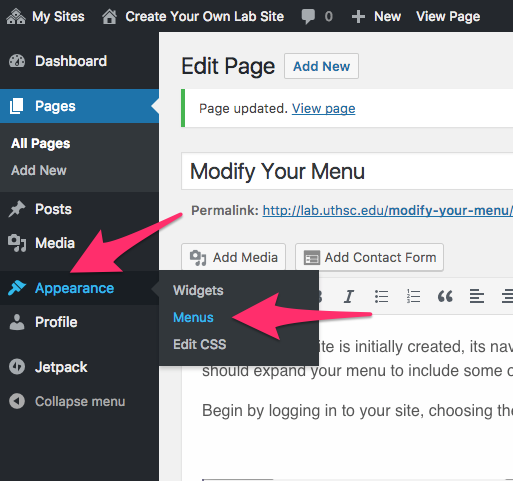
Task: Collapse the admin sidebar menu
Action: (x=67, y=401)
